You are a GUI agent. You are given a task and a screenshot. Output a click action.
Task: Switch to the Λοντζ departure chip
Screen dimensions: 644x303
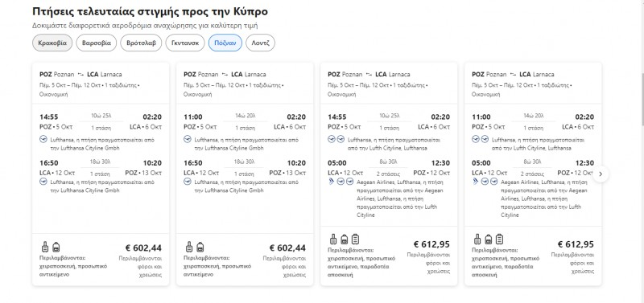pyautogui.click(x=260, y=43)
